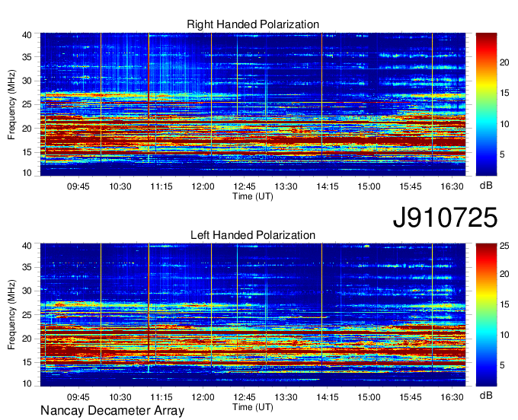Click the 15:00 time tick under the Left Handed plot
Screen dimensions: 518x420
pos(369,397)
